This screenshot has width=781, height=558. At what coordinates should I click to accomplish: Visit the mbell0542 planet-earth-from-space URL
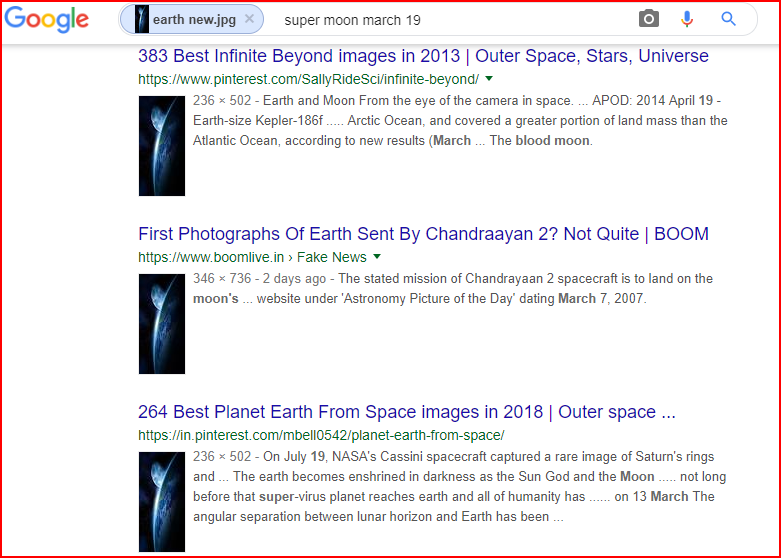(321, 435)
